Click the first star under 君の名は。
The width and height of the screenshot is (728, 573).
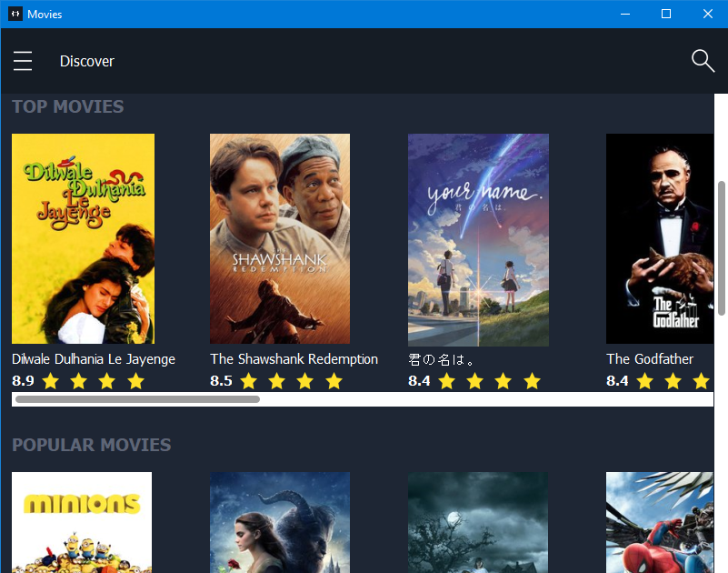(446, 381)
